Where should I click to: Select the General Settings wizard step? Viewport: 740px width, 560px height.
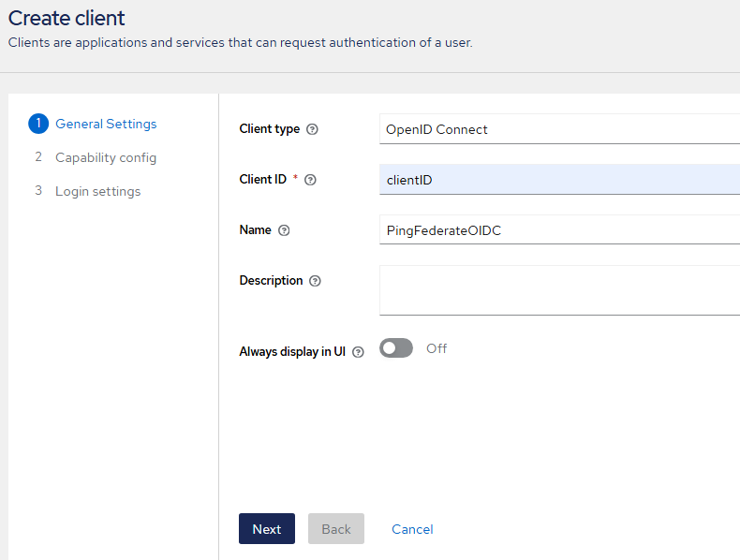(106, 124)
